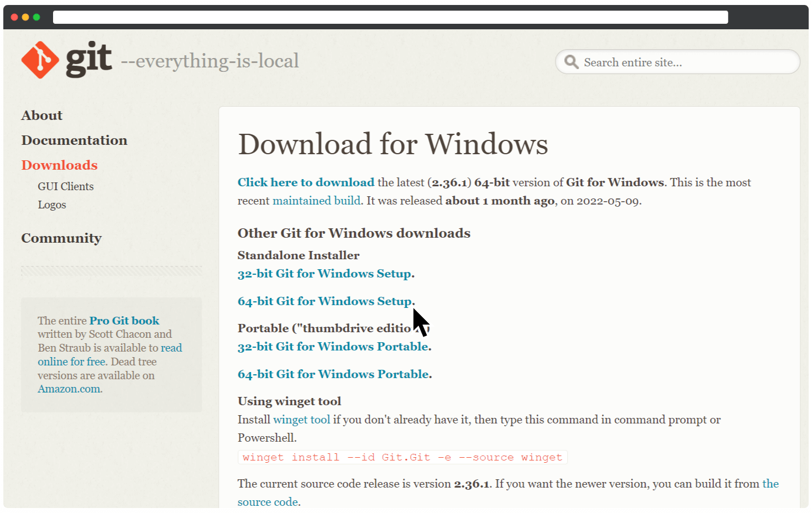Screen dimensions: 812x513
Task: Click the red macOS close dot
Action: click(x=14, y=17)
